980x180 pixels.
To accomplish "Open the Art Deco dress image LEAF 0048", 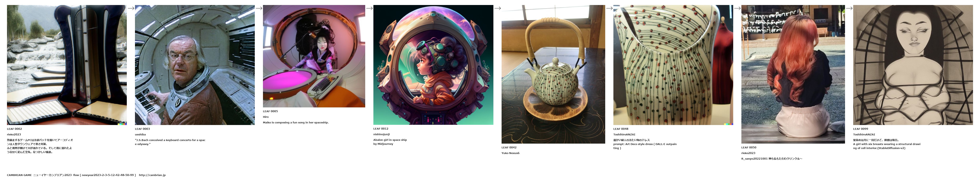I will [673, 65].
